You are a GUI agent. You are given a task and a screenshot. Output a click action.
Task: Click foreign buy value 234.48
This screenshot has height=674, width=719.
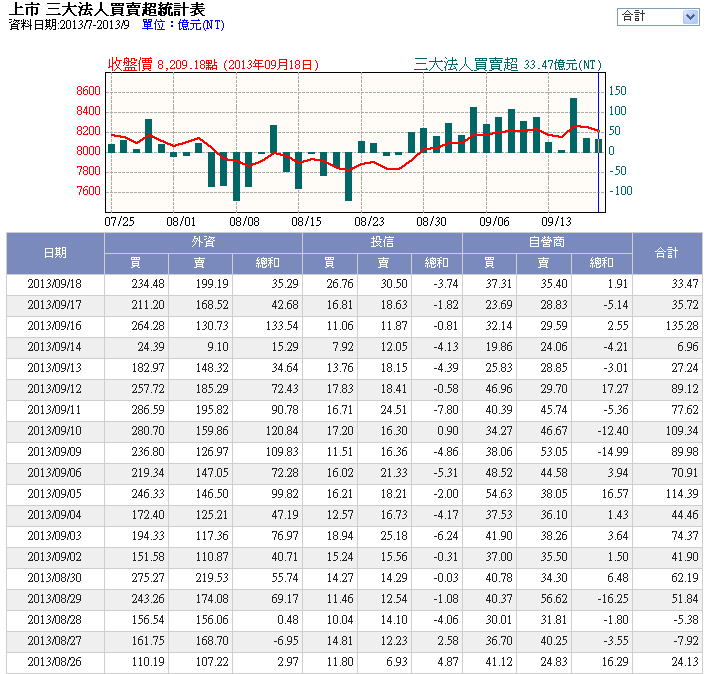point(148,284)
